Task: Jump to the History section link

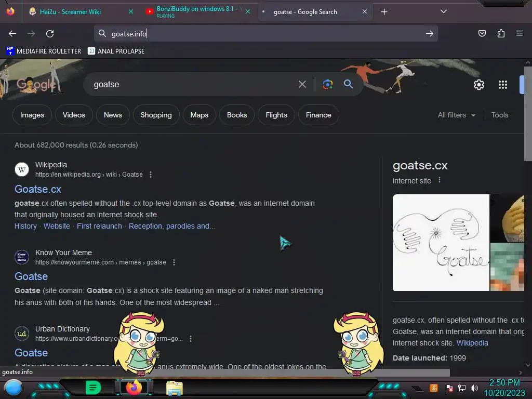Action: (x=25, y=226)
